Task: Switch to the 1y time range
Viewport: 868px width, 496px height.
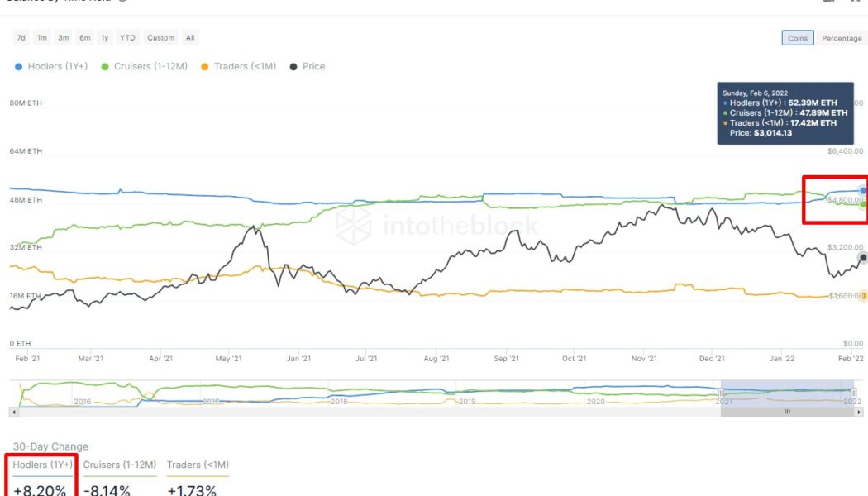Action: [x=106, y=37]
